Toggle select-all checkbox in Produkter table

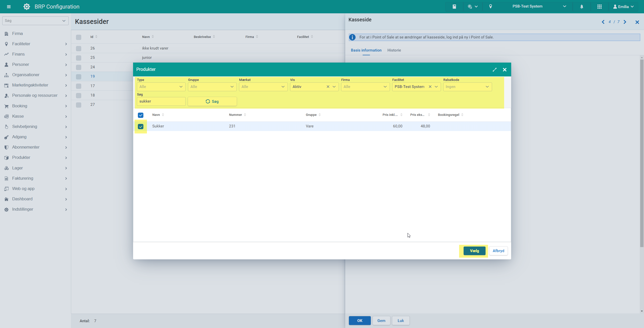coord(141,115)
